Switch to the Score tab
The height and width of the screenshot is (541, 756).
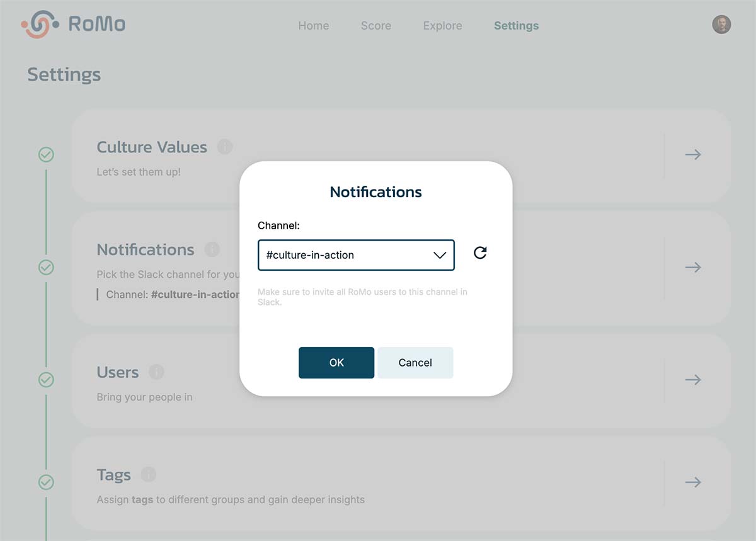tap(376, 26)
